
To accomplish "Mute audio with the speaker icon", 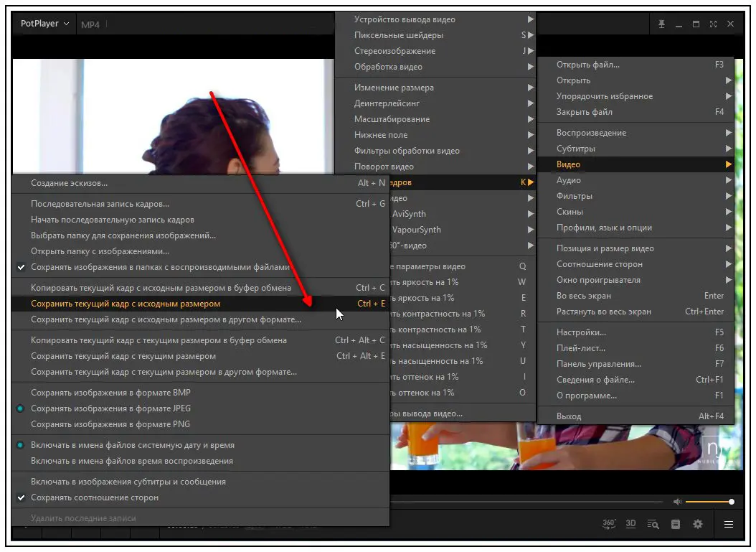I will 677,502.
